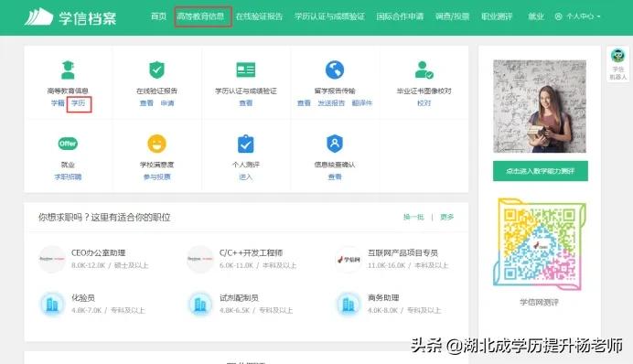Click building icon beside 化验员
Viewport: 633px width, 364px height.
[x=51, y=304]
